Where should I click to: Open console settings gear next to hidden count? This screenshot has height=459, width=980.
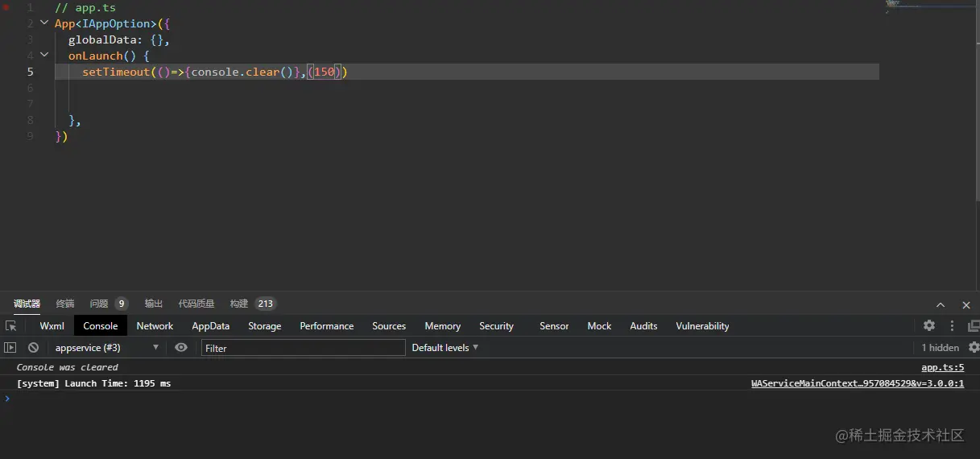pos(974,348)
